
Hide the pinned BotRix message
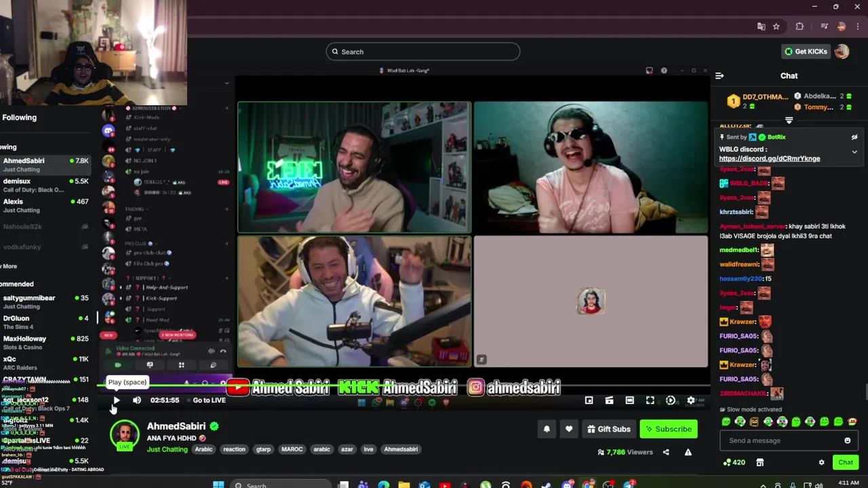tap(854, 137)
